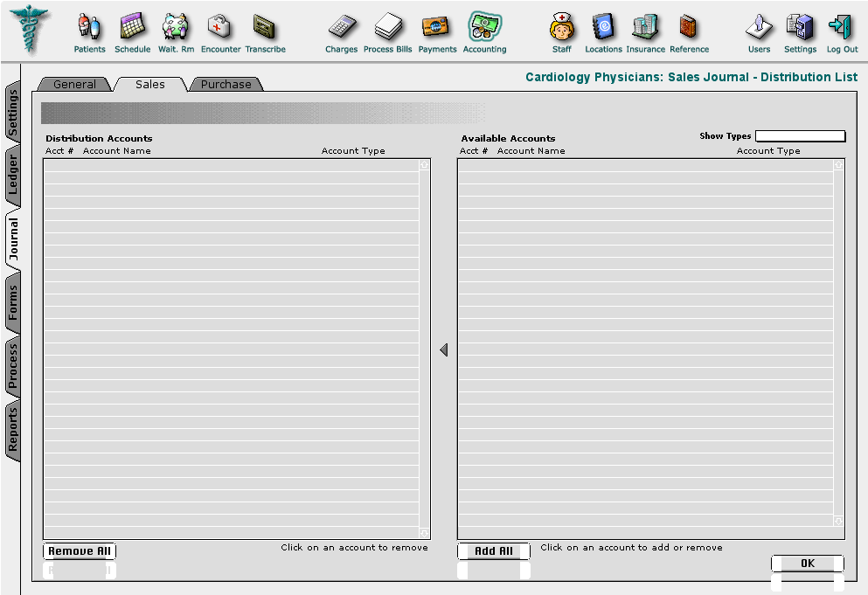The image size is (868, 595).
Task: Switch to the General tab
Action: [x=74, y=84]
